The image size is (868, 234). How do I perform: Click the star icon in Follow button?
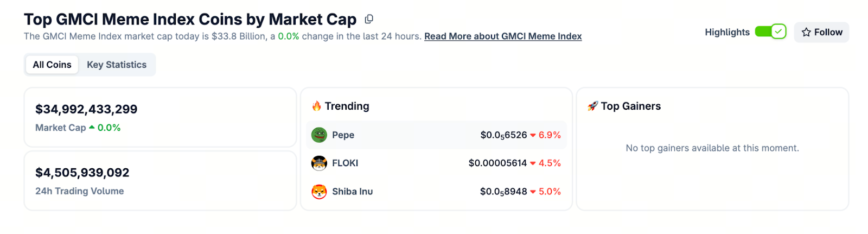pyautogui.click(x=806, y=32)
